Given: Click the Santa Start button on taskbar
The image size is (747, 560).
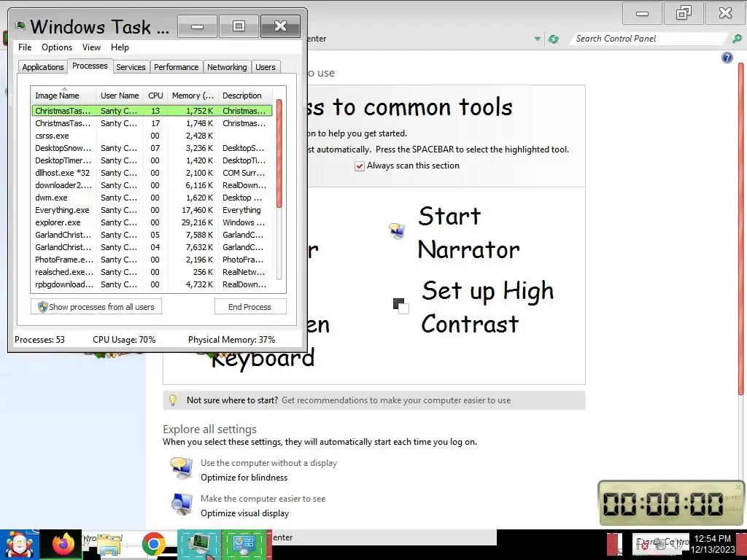Looking at the screenshot, I should pos(19,545).
